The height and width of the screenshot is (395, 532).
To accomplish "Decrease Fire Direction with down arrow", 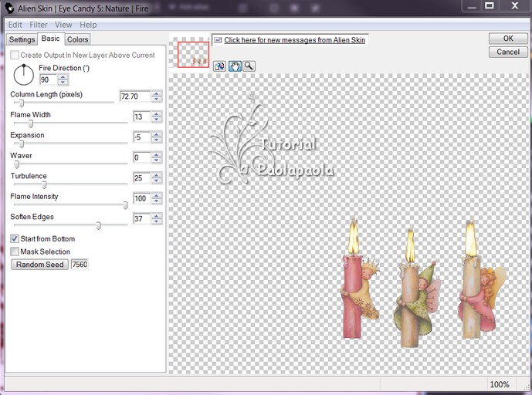I will (x=63, y=83).
